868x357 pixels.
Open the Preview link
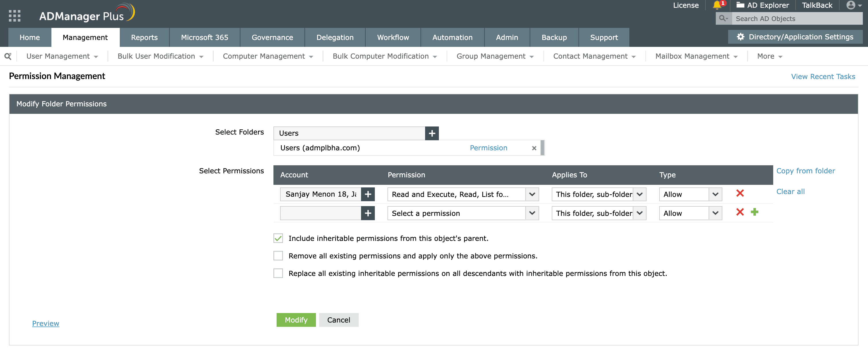click(45, 323)
